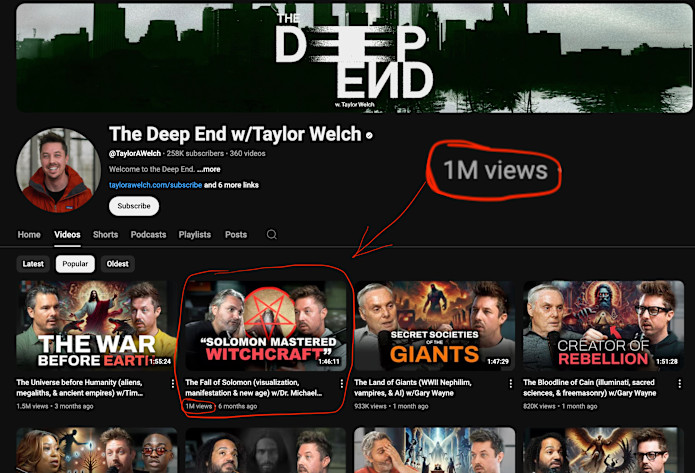Open the Playlists tab
The image size is (695, 473).
pos(195,235)
